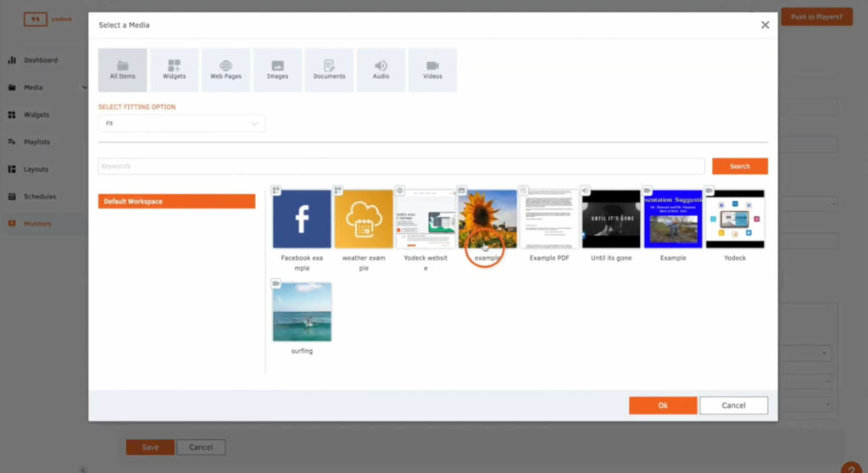Choose the surfing video thumbnail
This screenshot has height=473, width=868.
(x=302, y=312)
